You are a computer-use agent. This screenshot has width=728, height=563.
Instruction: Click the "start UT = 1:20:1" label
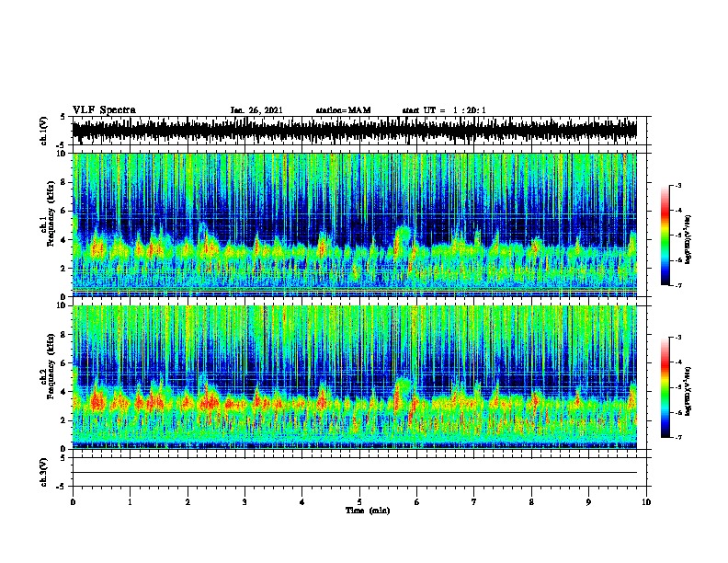pyautogui.click(x=444, y=110)
